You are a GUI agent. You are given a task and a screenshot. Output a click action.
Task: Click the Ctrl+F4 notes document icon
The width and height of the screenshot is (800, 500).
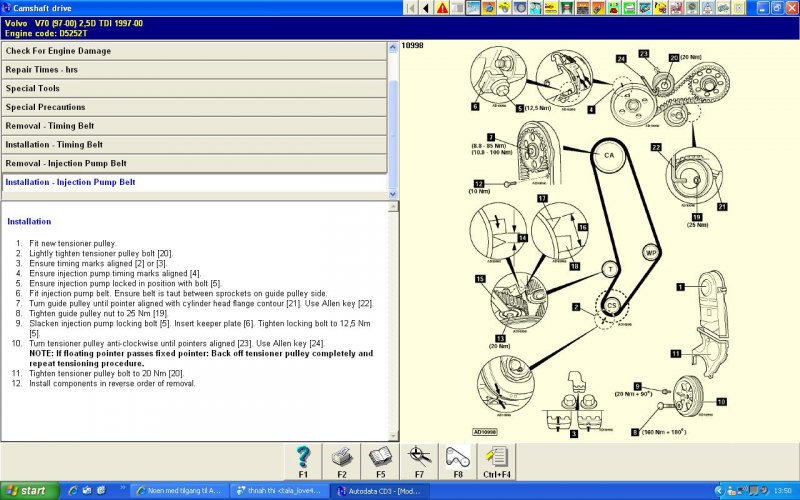496,457
